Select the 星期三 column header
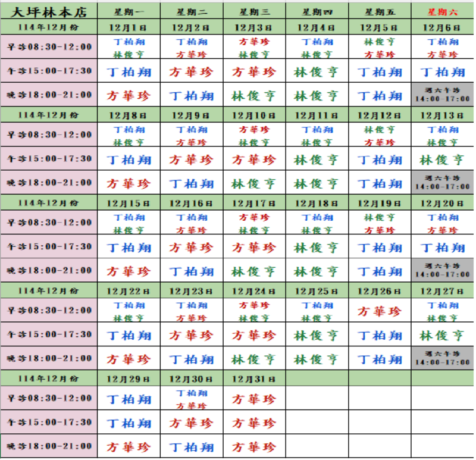This screenshot has width=476, height=460. pos(254,11)
